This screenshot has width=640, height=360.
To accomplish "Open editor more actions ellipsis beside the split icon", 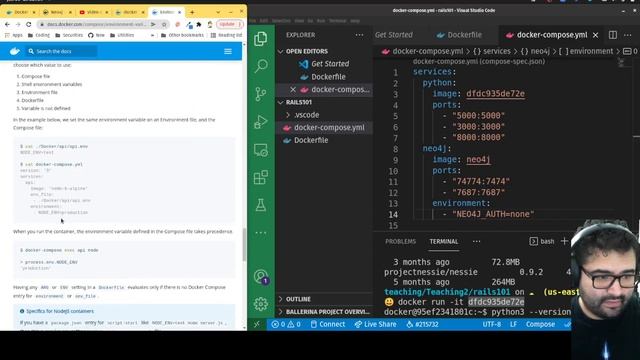I will pos(628,35).
